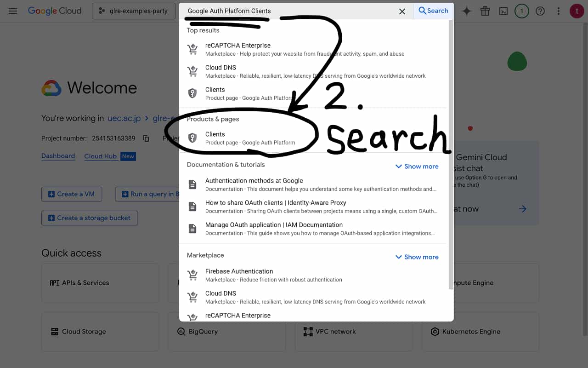Open the main navigation hamburger menu
Viewport: 588px width, 368px height.
point(13,11)
